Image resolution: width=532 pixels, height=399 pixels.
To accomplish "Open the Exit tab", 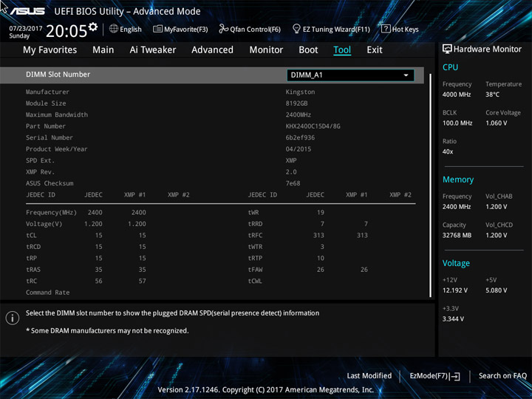I will tap(375, 50).
